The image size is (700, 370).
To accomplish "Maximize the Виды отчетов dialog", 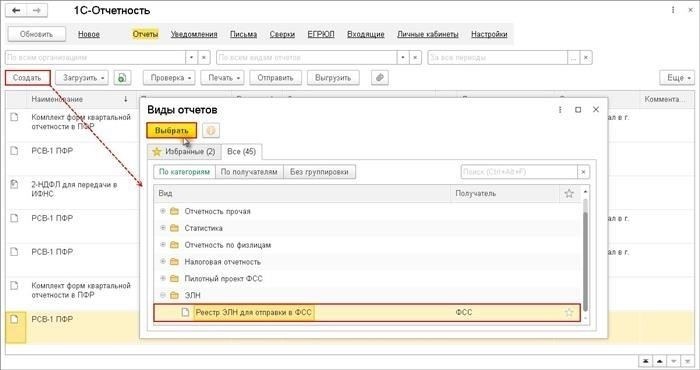I will [578, 109].
